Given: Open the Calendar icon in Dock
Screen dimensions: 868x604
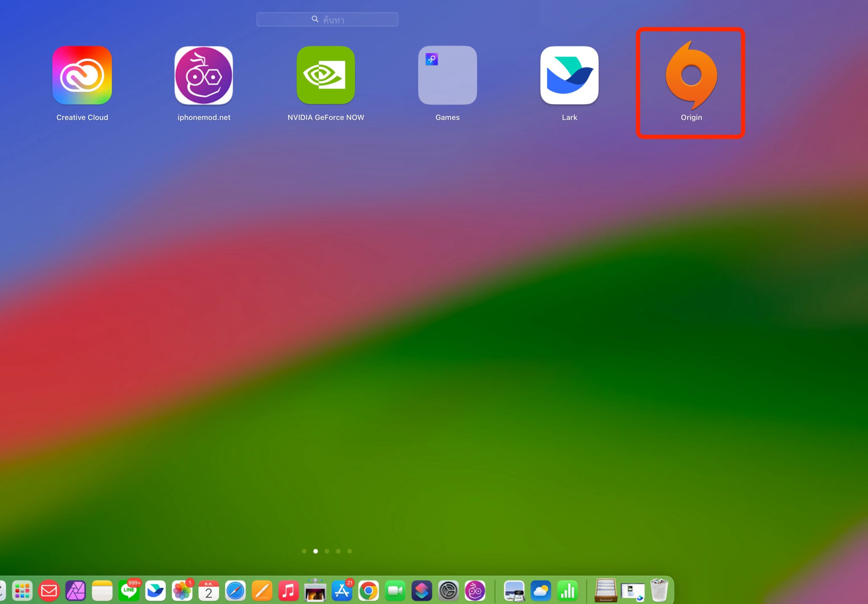Looking at the screenshot, I should point(209,591).
